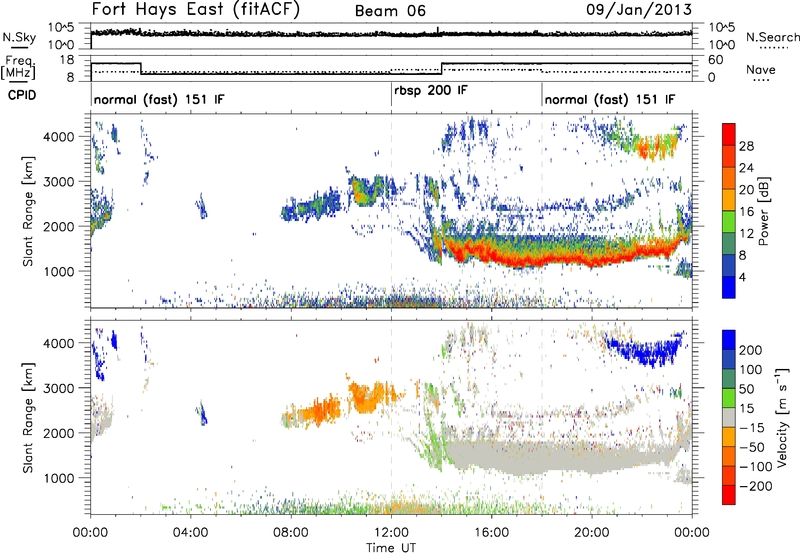
Task: Click the 'N.Search' legend label
Action: pos(773,37)
